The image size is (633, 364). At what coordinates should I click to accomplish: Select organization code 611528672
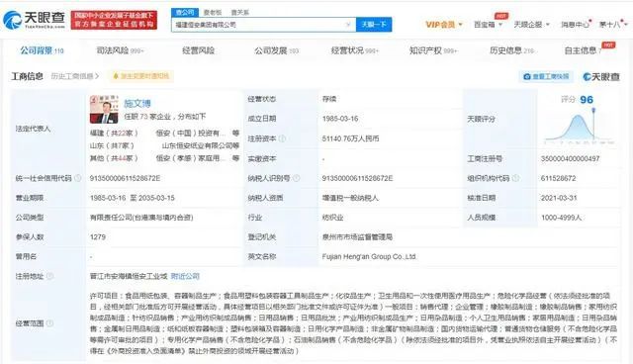[558, 178]
